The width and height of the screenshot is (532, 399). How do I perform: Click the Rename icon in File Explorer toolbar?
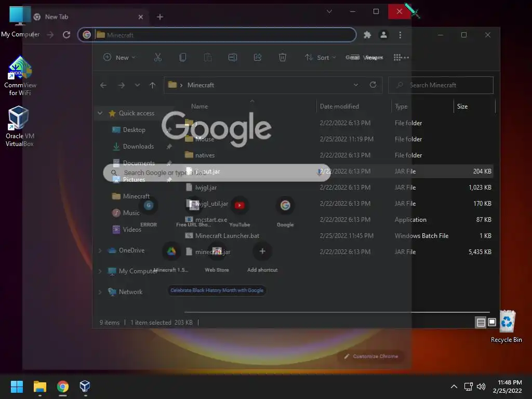(x=233, y=57)
